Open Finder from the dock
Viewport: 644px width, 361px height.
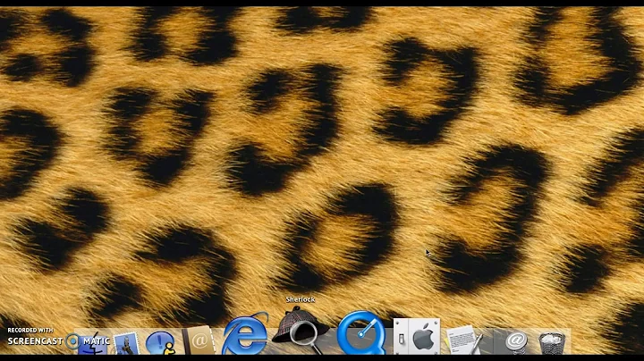coord(94,343)
